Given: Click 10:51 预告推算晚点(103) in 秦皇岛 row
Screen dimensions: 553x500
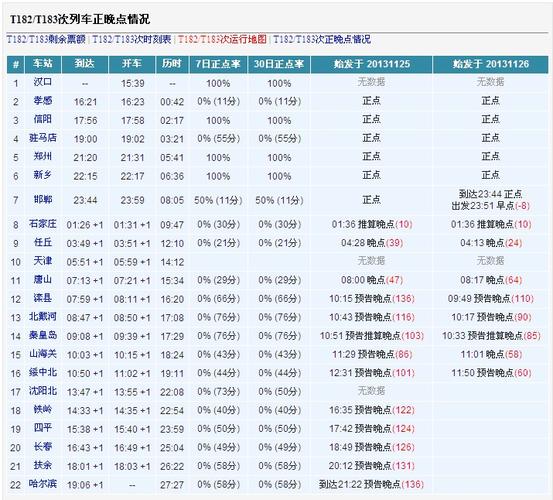Looking at the screenshot, I should pyautogui.click(x=372, y=336).
